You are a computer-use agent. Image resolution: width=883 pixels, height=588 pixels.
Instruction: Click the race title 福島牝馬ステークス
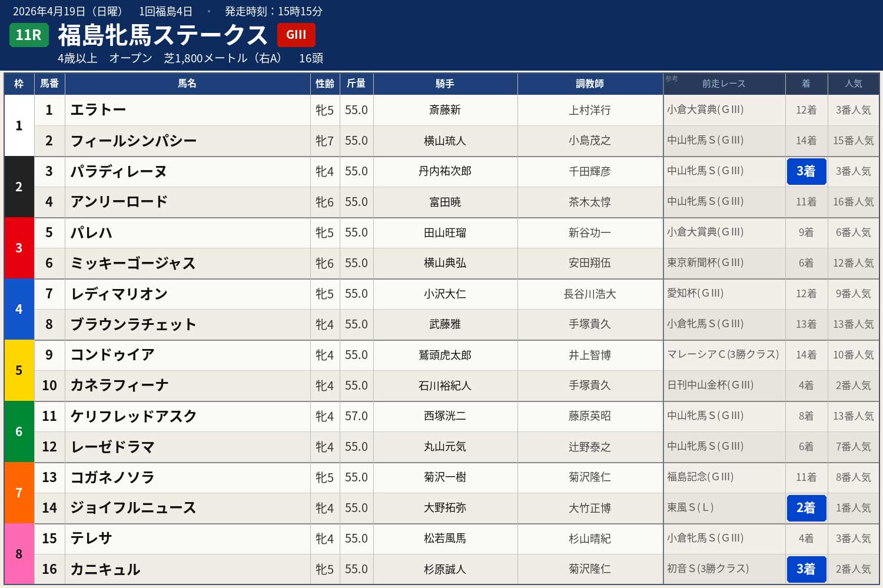coord(163,35)
